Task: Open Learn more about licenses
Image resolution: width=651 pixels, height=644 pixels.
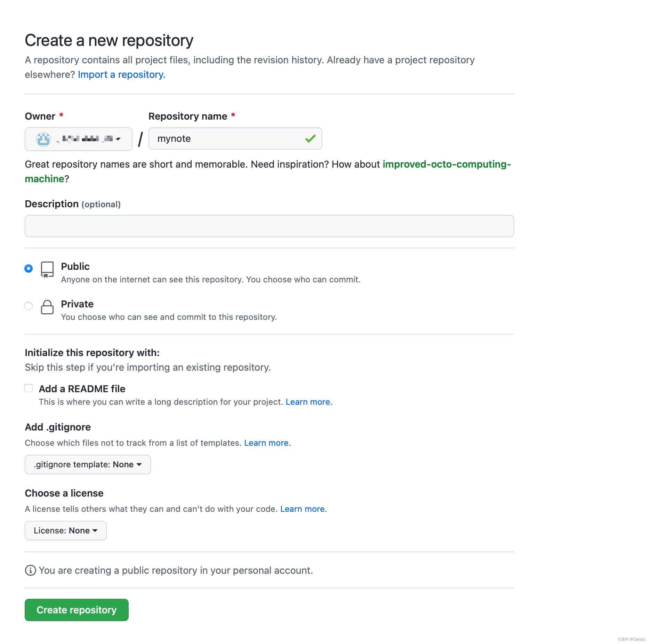Action: (x=303, y=509)
